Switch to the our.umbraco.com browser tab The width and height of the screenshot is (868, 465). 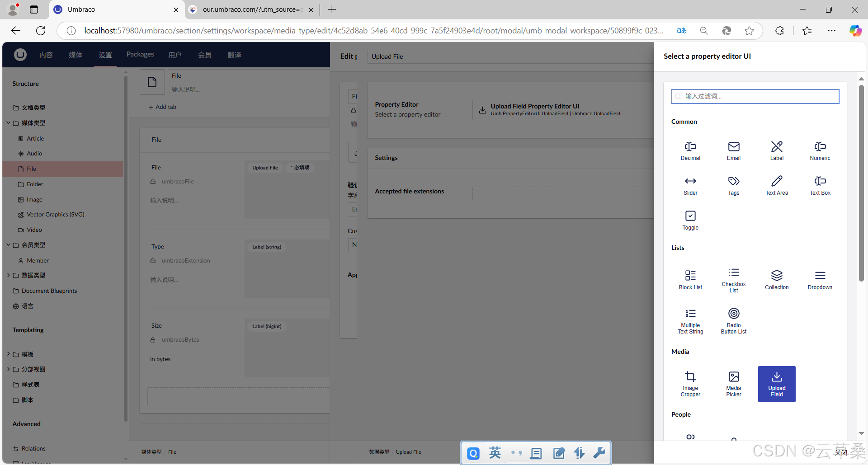pos(251,9)
